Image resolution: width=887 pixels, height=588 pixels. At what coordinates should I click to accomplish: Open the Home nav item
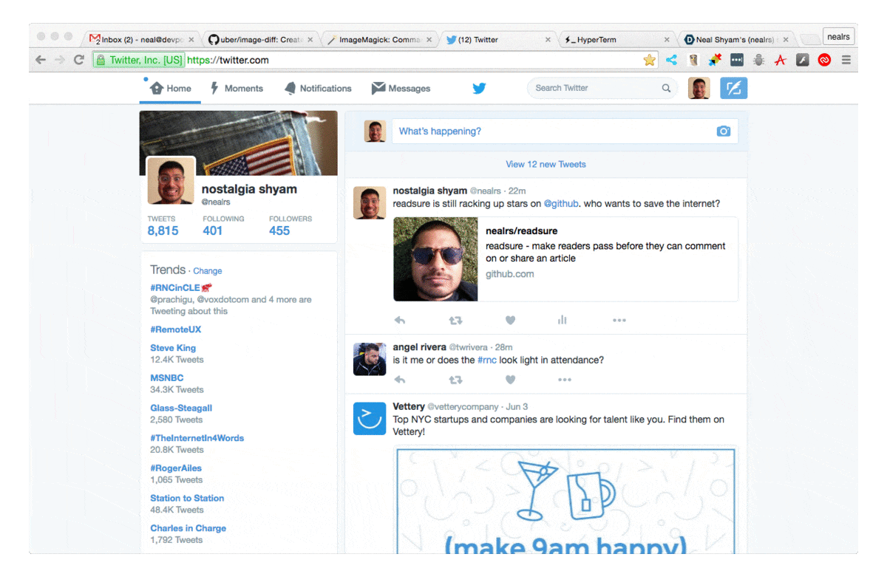[171, 88]
